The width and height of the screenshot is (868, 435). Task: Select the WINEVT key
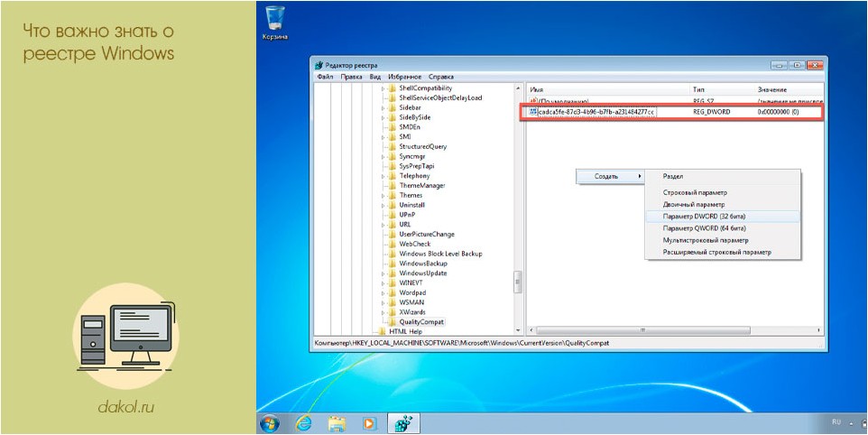[411, 282]
